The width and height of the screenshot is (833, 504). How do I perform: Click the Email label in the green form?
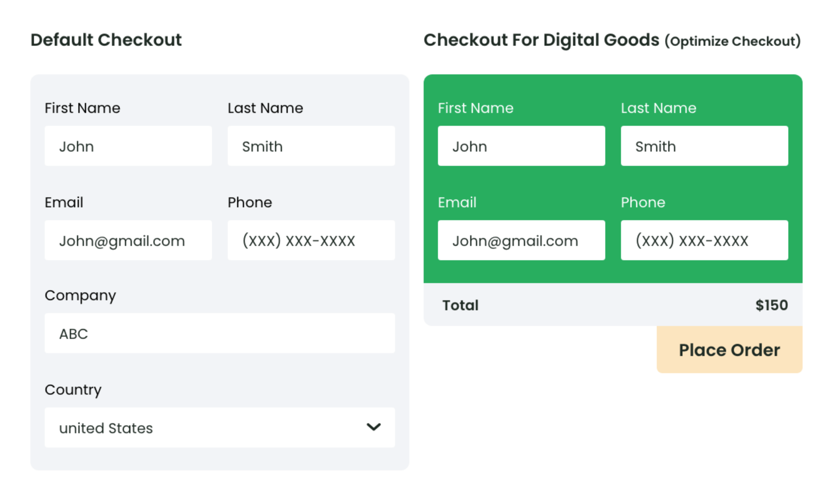coord(457,202)
